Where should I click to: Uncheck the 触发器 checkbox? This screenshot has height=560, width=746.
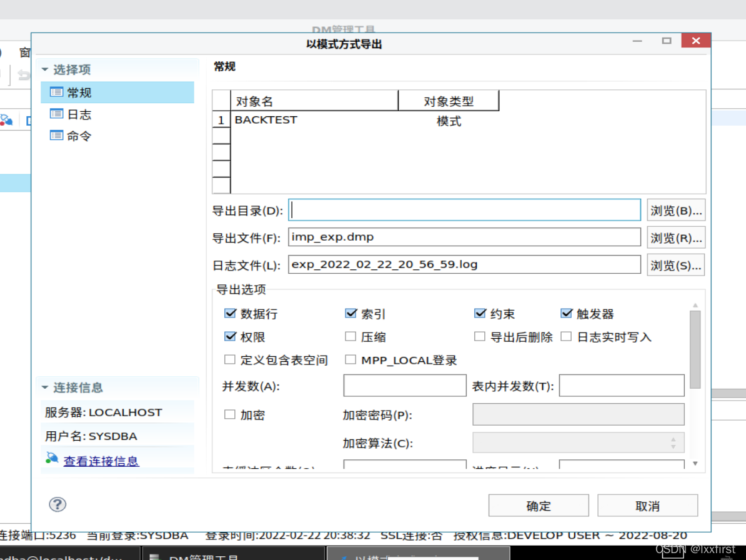pyautogui.click(x=566, y=313)
